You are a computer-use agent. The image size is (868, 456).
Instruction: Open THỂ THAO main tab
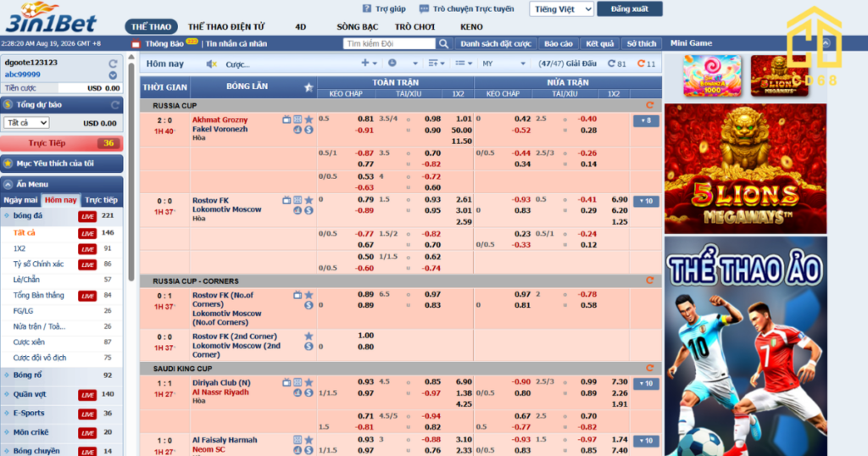click(x=151, y=26)
